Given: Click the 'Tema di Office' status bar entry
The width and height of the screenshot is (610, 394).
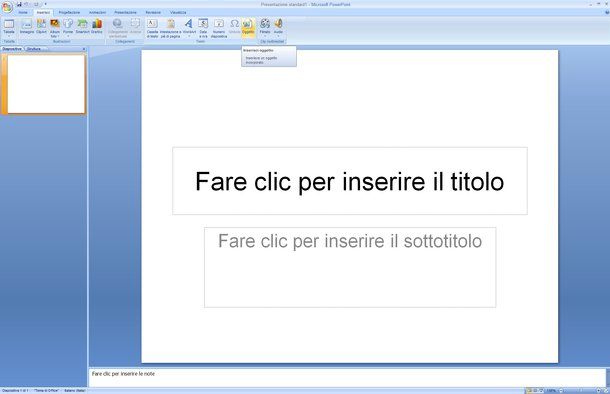Looking at the screenshot, I should (x=46, y=390).
